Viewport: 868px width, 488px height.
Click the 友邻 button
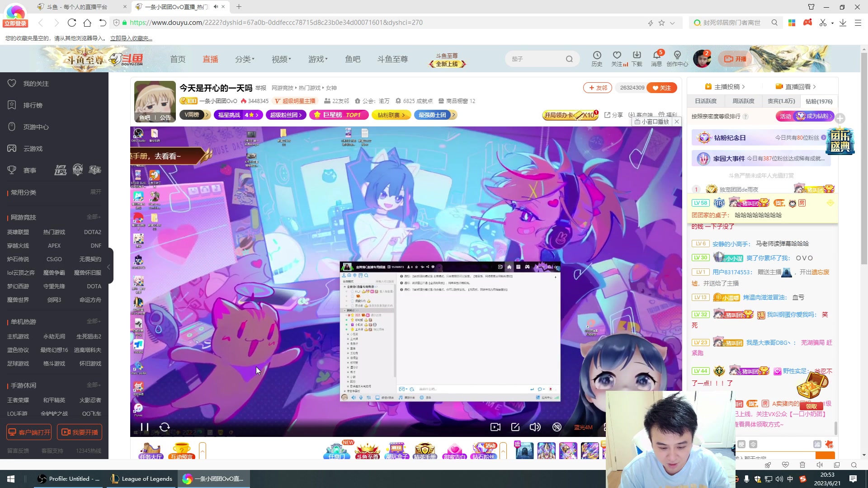tap(598, 88)
